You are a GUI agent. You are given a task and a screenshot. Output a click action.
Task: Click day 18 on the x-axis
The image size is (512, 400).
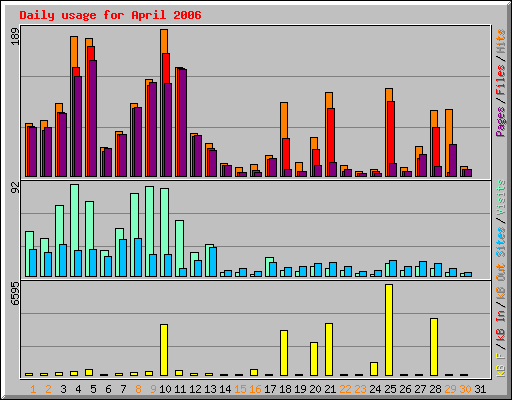pyautogui.click(x=285, y=389)
